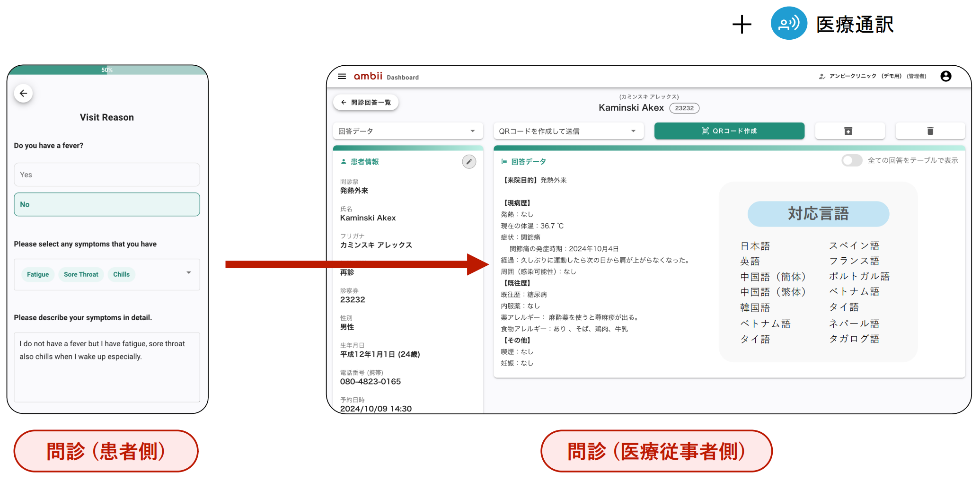The image size is (980, 481).
Task: Open the QRコードを作成して送信 dropdown
Action: [x=568, y=131]
